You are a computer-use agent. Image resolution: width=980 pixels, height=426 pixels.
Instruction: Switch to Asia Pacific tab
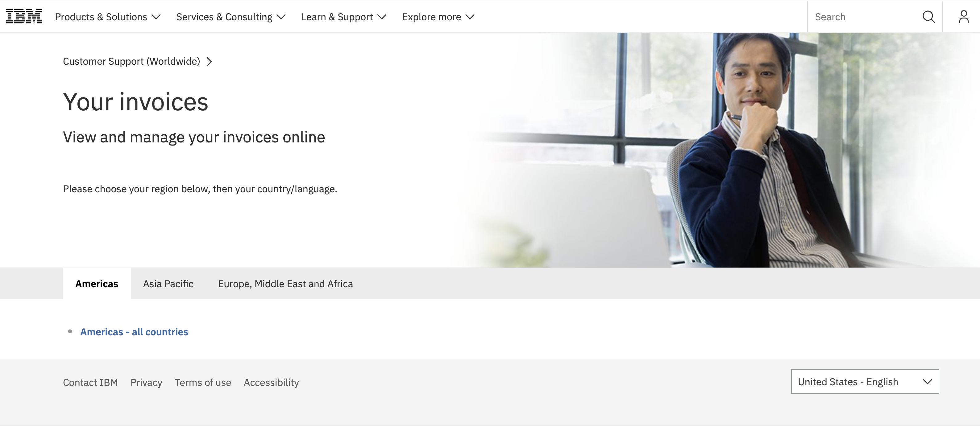coord(168,284)
